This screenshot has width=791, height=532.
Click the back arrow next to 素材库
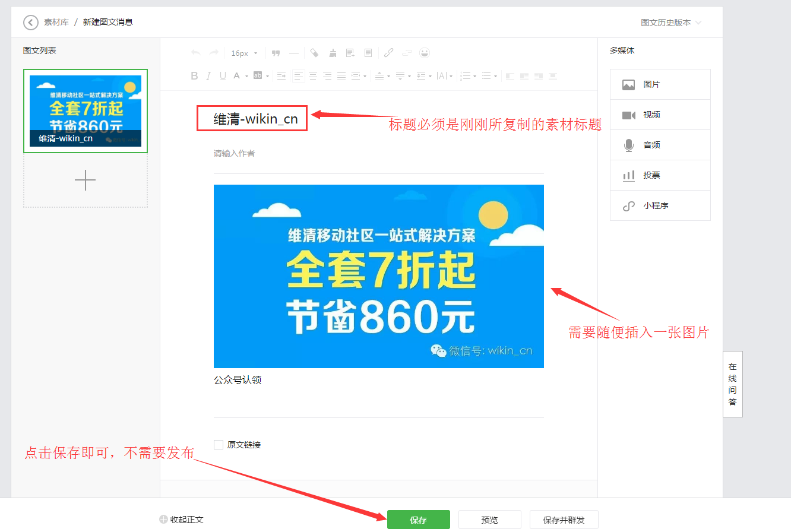coord(30,23)
